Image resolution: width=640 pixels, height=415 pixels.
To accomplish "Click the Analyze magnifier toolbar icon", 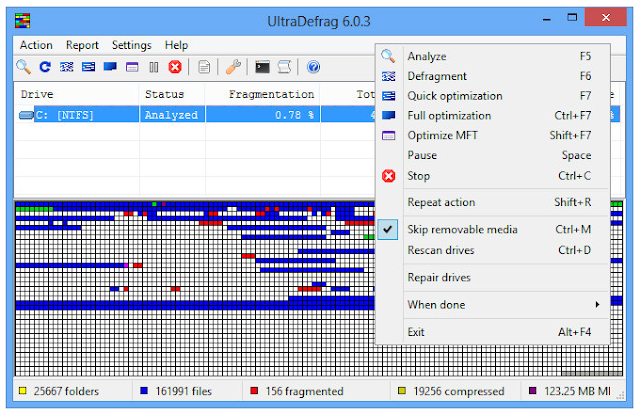I will pyautogui.click(x=23, y=67).
